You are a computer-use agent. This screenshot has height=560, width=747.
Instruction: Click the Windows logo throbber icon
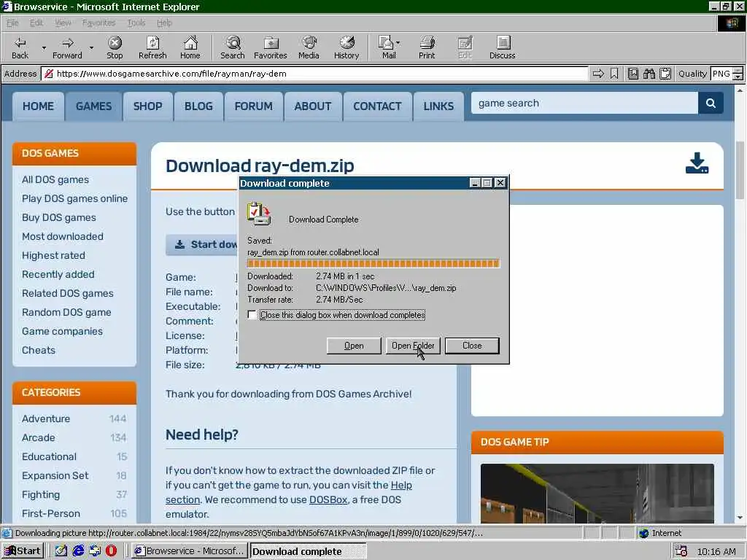tap(731, 23)
